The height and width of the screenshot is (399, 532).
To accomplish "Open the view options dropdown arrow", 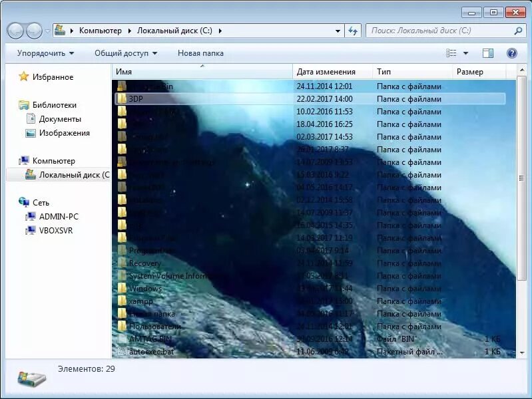I will coord(466,53).
